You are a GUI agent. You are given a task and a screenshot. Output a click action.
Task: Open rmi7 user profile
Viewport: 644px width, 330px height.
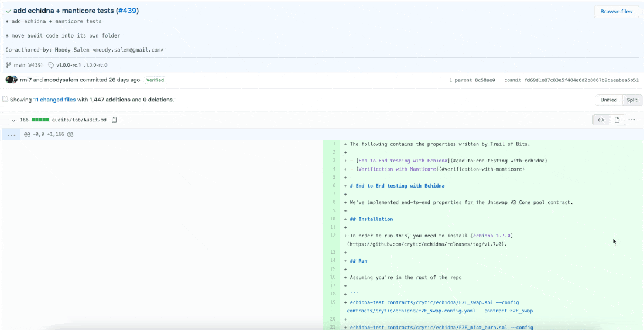click(x=25, y=80)
